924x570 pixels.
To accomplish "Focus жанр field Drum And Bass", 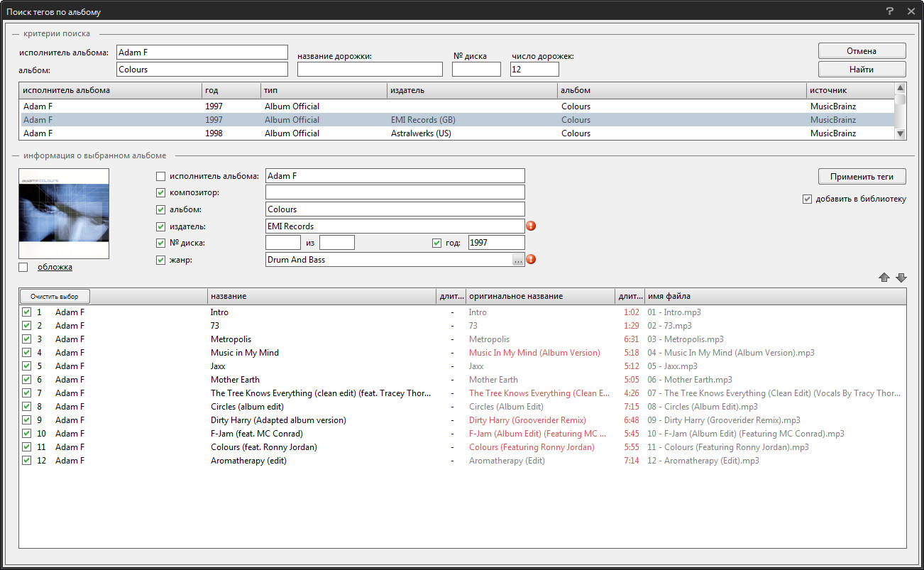I will coord(388,260).
